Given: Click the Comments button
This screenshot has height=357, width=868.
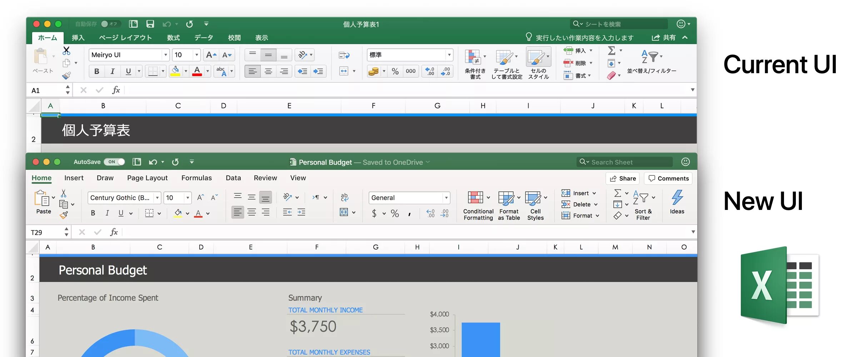Looking at the screenshot, I should click(668, 178).
